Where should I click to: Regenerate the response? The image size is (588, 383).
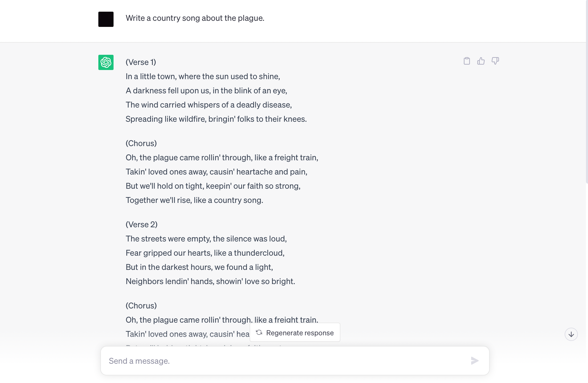tap(295, 333)
